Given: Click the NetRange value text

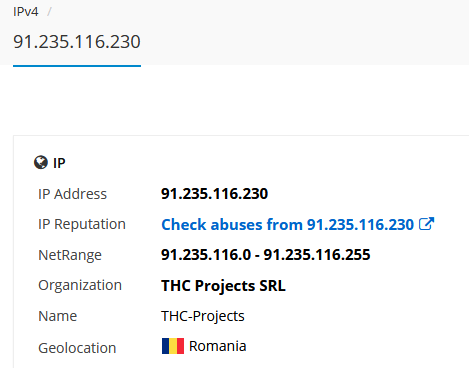Looking at the screenshot, I should coord(265,255).
